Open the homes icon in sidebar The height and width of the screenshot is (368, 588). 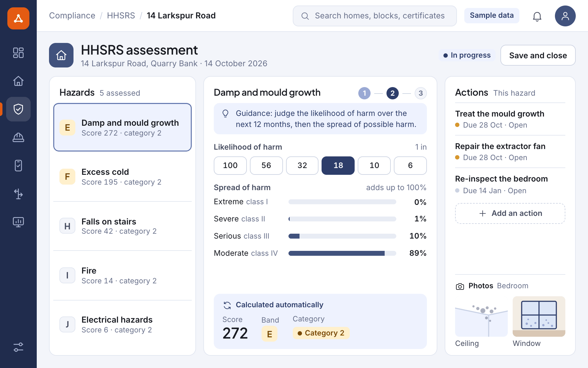pos(18,81)
